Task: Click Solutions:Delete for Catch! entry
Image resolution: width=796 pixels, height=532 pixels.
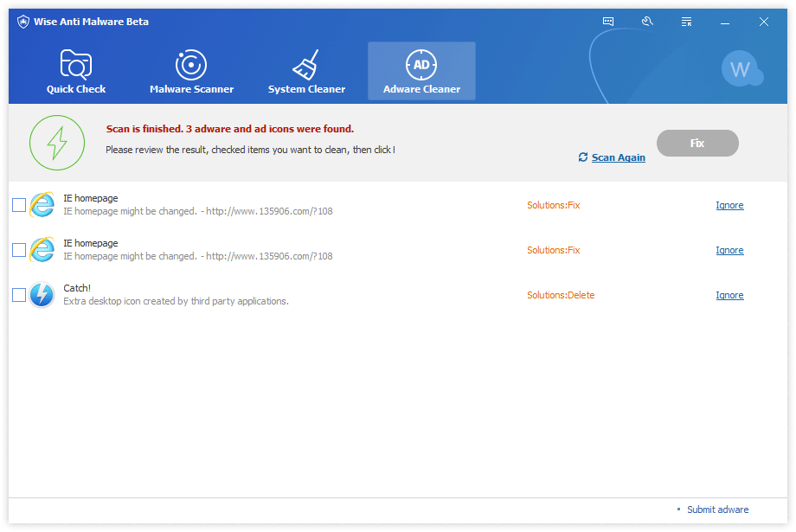Action: pyautogui.click(x=561, y=295)
